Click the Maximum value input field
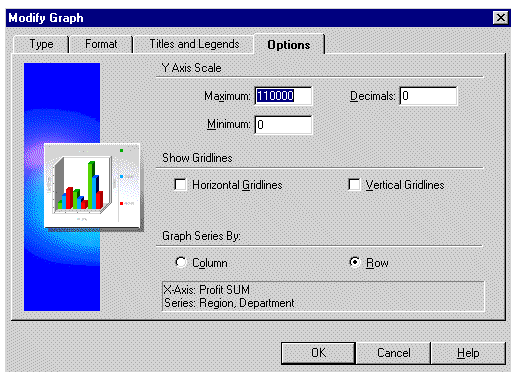 click(x=283, y=96)
